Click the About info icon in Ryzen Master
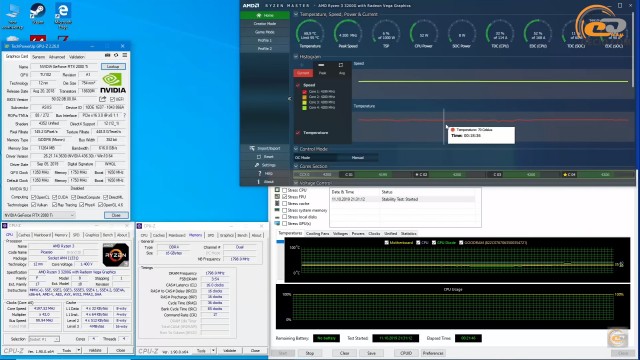 (x=258, y=182)
